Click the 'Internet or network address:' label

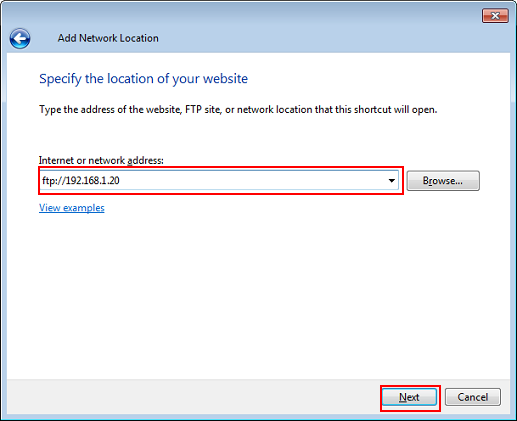pyautogui.click(x=101, y=160)
